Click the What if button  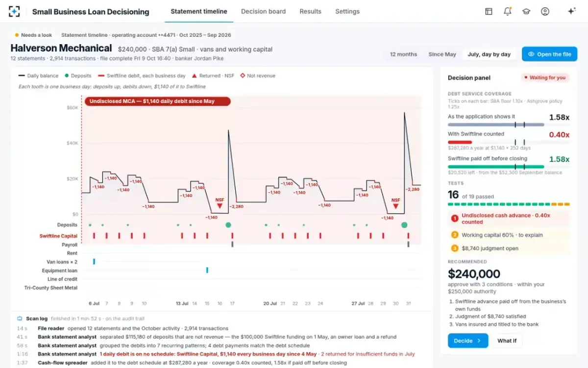[507, 341]
